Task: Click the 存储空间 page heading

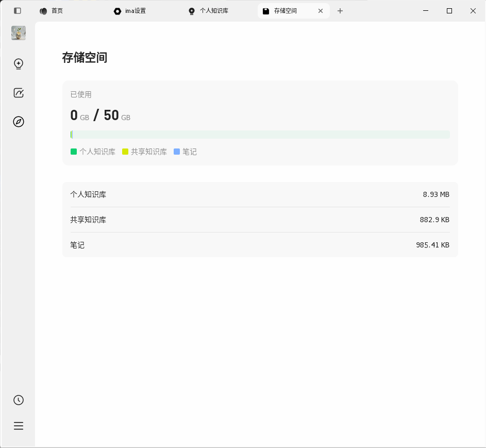Action: [85, 58]
